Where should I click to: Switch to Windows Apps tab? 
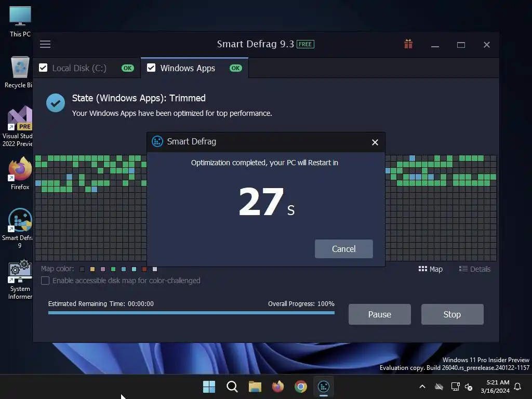(x=194, y=68)
